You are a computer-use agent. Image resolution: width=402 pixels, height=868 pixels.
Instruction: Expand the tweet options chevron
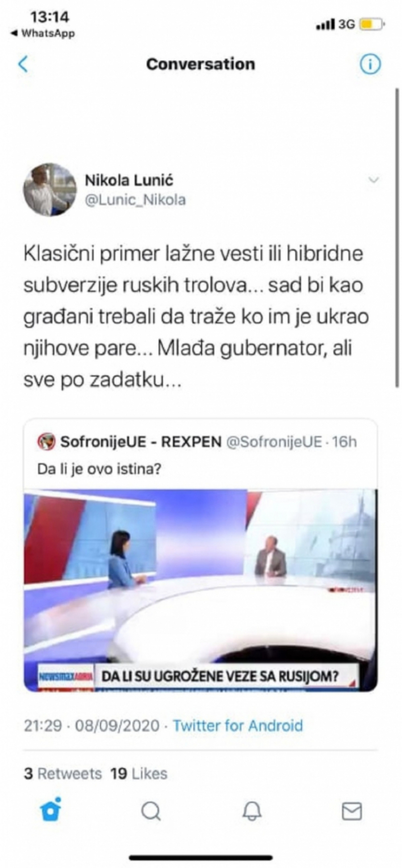(x=373, y=180)
